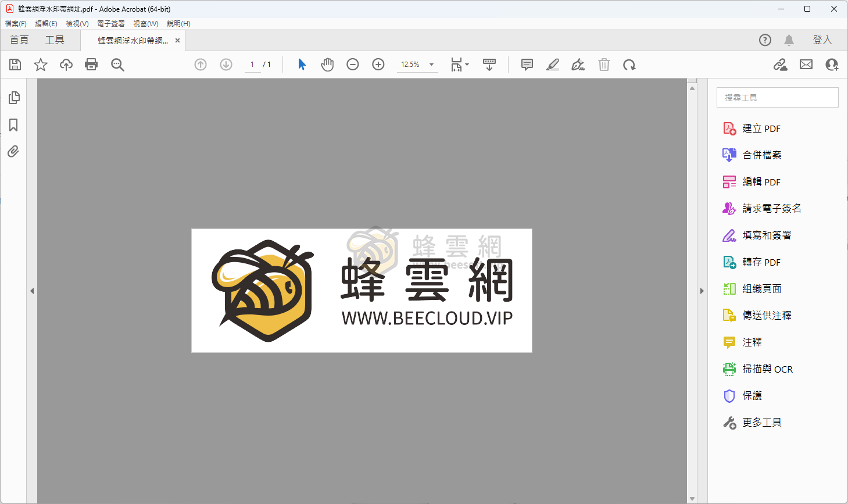Collapse the right tools pane arrow
This screenshot has width=848, height=504.
point(702,291)
